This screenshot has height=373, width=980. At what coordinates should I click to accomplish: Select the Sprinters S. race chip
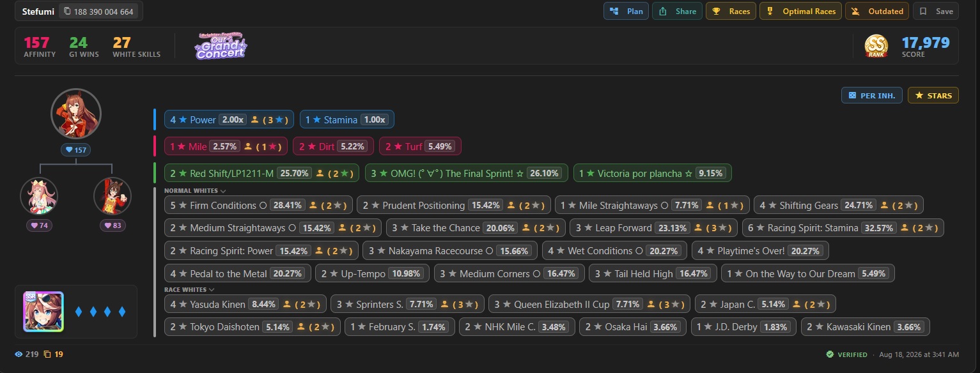pos(408,305)
